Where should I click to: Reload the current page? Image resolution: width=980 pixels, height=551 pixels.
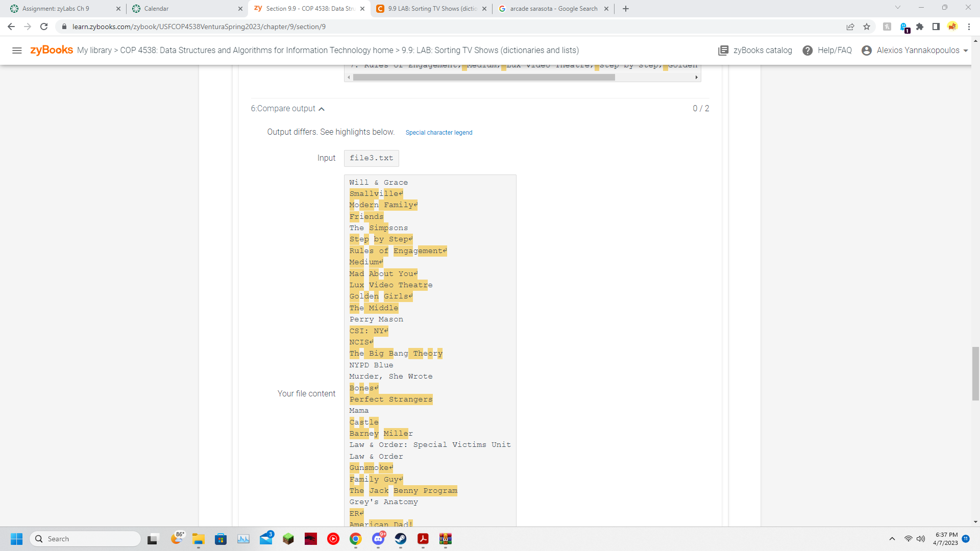(44, 27)
